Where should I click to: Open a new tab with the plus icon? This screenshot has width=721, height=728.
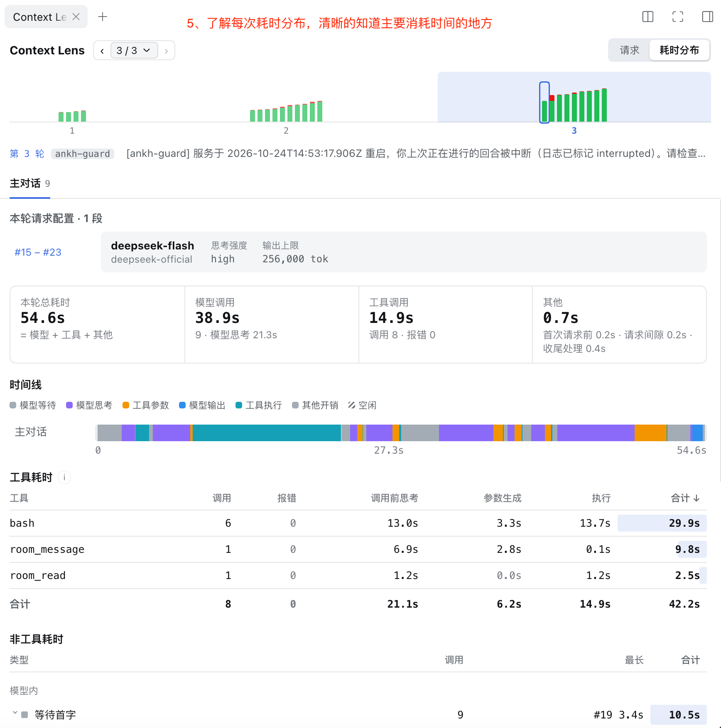click(x=103, y=17)
